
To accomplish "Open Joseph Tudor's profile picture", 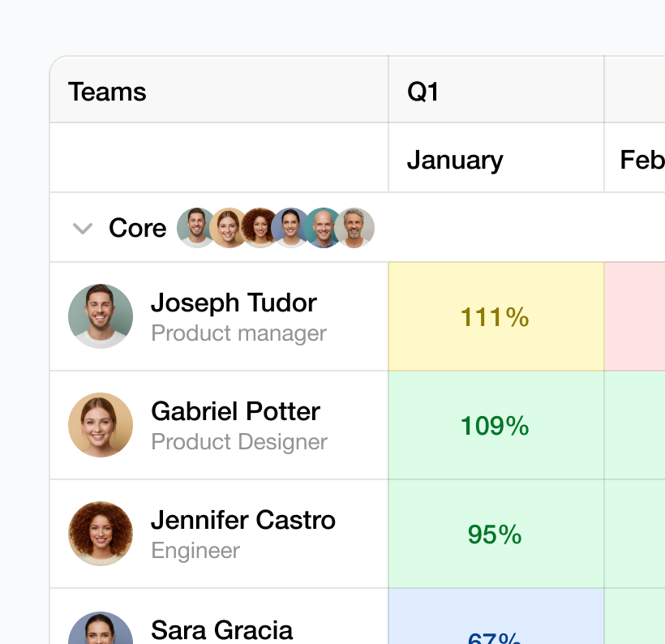I will [101, 316].
